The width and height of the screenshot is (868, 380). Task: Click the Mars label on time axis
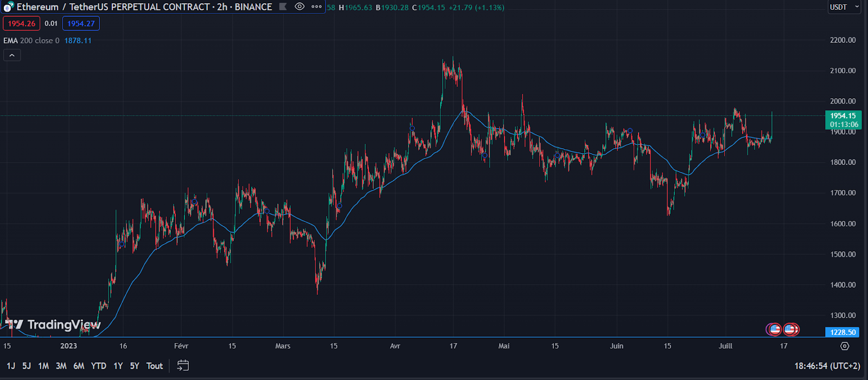point(283,346)
